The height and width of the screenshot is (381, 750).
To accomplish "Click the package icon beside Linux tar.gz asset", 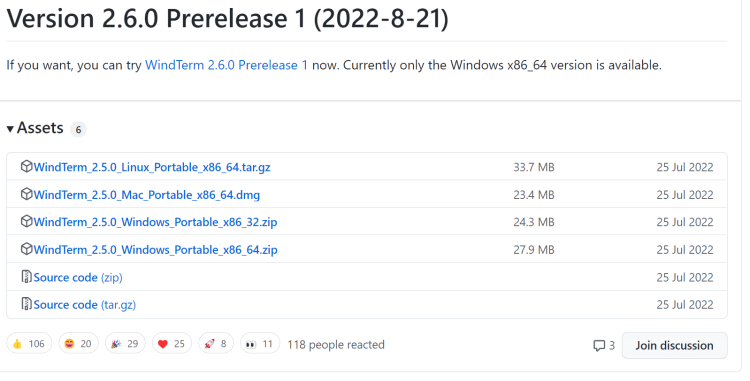I will 26,166.
